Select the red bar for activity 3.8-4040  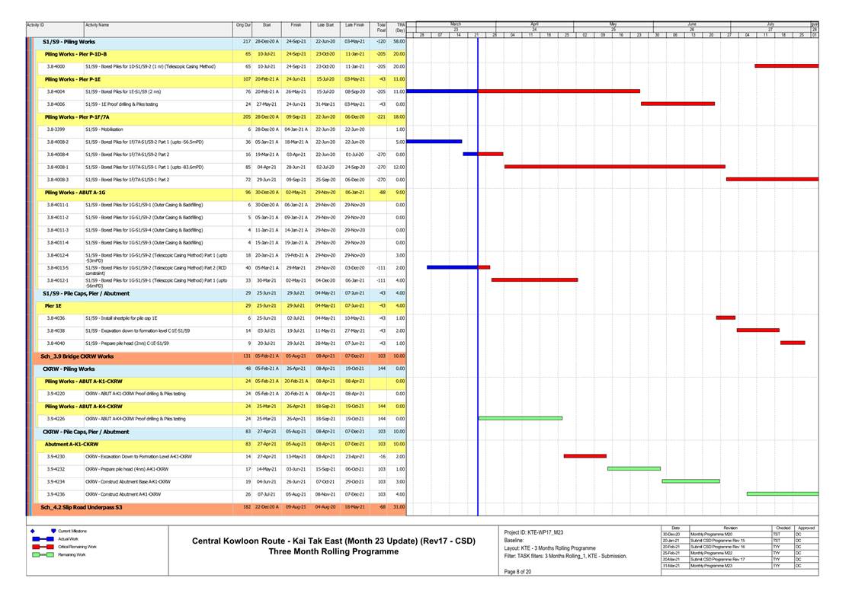coord(792,343)
